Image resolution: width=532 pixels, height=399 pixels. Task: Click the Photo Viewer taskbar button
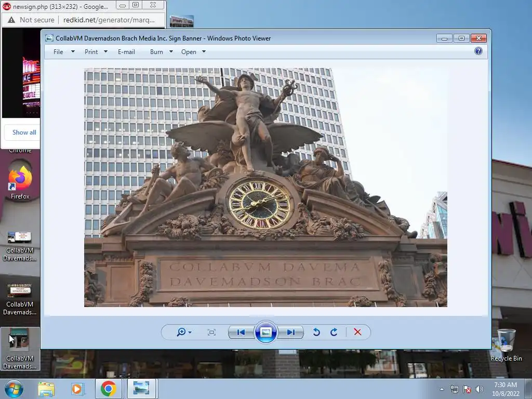pos(141,389)
